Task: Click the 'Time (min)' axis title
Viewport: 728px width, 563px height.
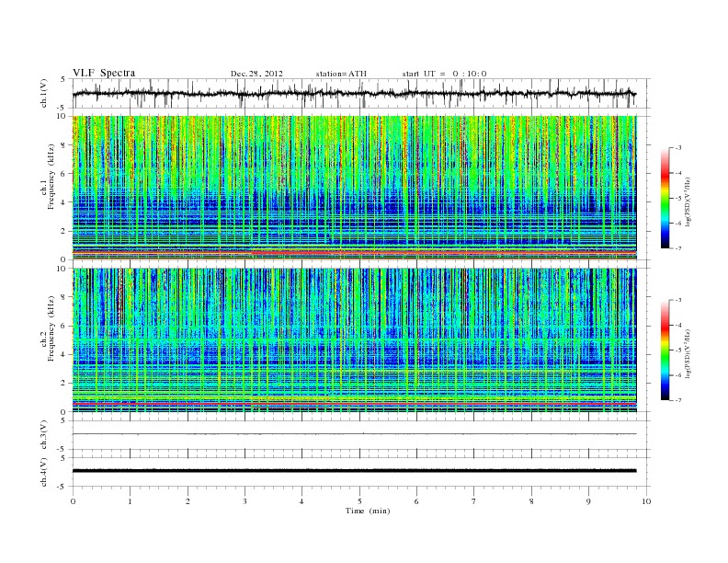Action: 368,511
